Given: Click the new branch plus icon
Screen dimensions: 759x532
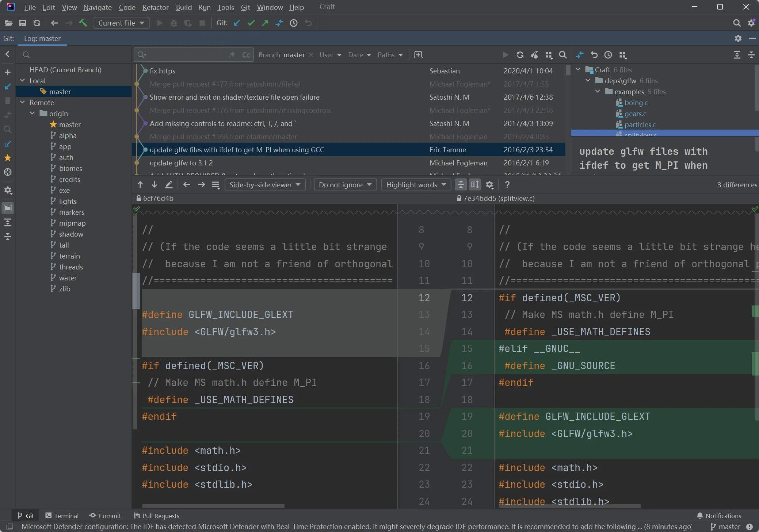Looking at the screenshot, I should point(8,72).
